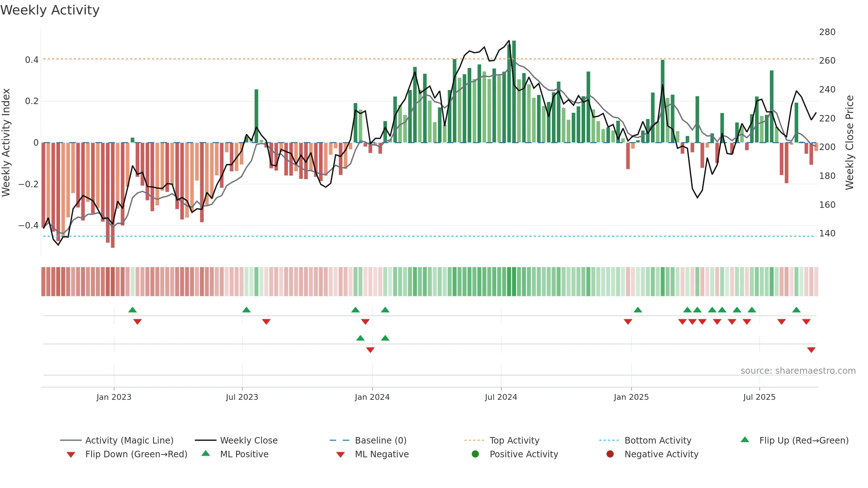This screenshot has width=868, height=488.
Task: Toggle the ML Positive legend entry
Action: click(x=235, y=454)
